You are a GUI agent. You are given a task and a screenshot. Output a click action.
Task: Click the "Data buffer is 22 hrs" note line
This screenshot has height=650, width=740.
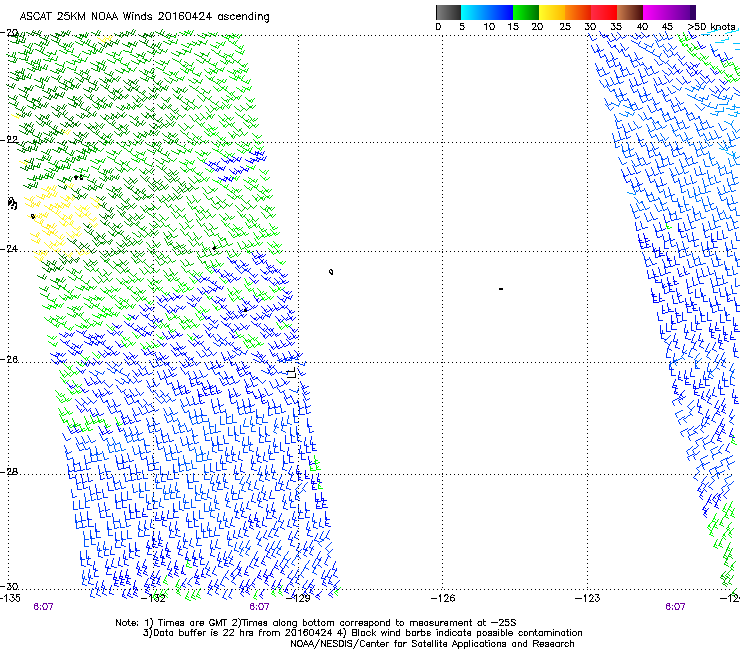362,633
